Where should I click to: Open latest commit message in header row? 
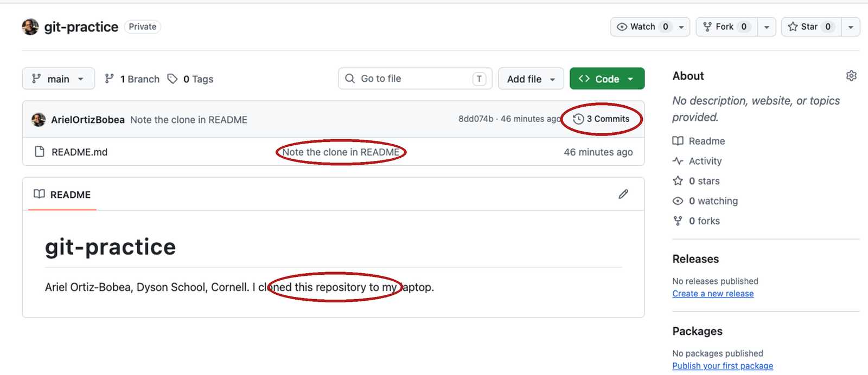189,120
